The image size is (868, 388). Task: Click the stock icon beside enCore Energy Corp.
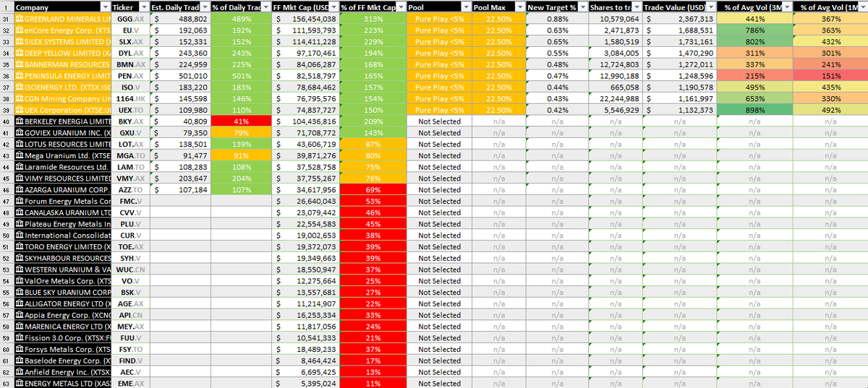coord(19,30)
